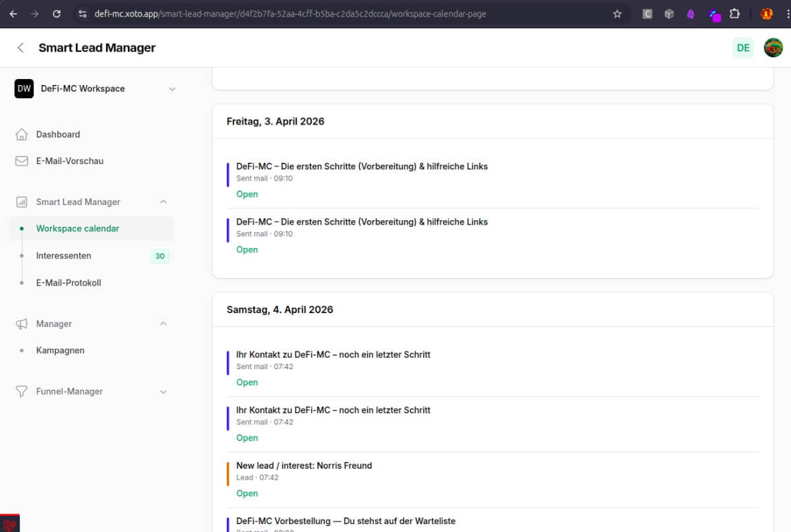791x532 pixels.
Task: Open Interessenten in the sidebar
Action: [63, 255]
